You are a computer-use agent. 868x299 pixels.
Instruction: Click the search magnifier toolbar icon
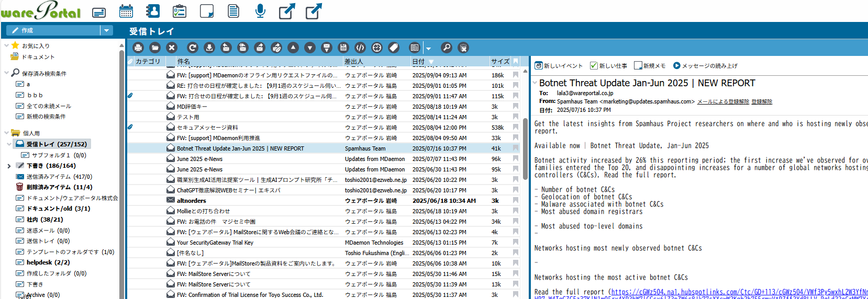[447, 48]
